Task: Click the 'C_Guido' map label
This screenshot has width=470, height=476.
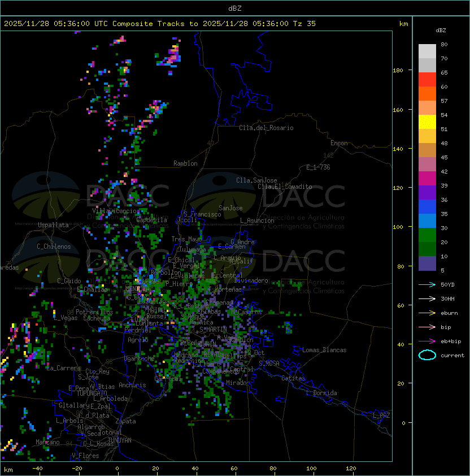Action: click(x=69, y=281)
